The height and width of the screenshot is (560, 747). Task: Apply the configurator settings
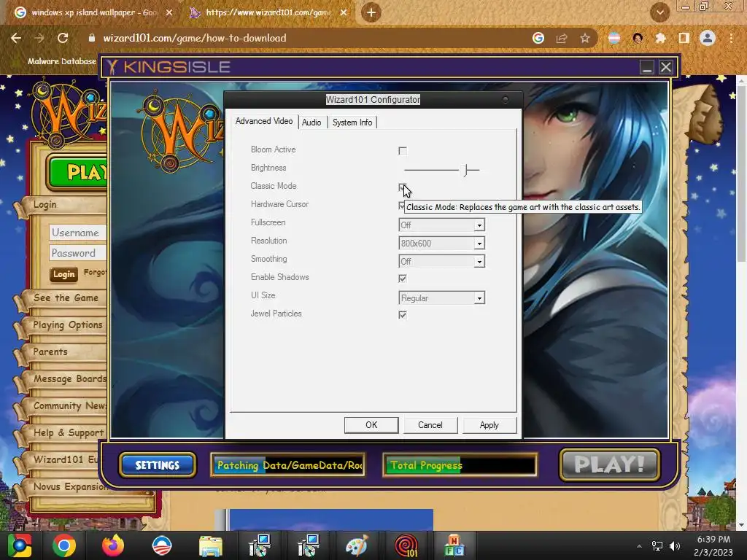click(489, 425)
